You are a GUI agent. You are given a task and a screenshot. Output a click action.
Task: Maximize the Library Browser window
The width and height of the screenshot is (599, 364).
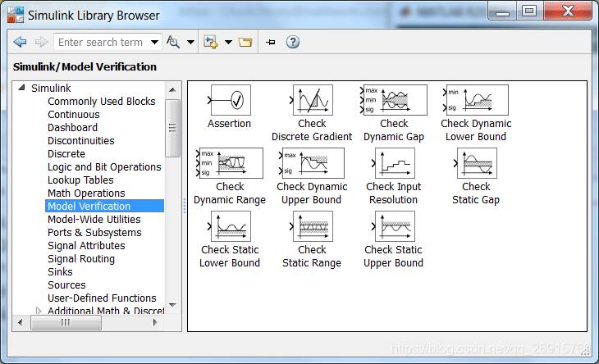(529, 11)
